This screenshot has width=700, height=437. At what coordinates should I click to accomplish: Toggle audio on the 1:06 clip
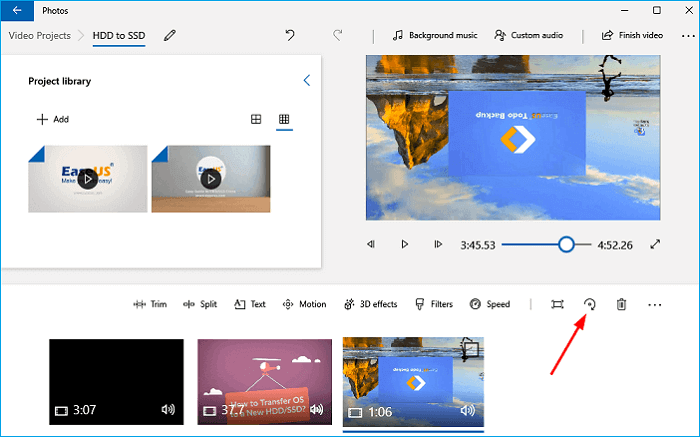(x=467, y=410)
